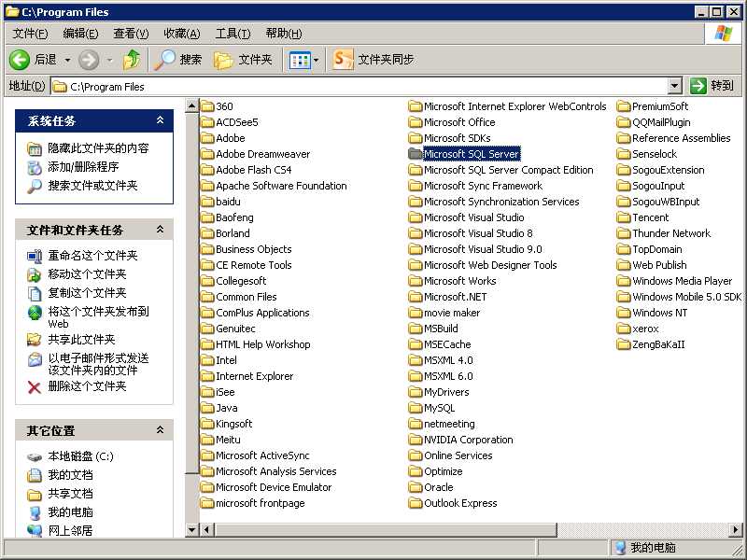Click copy this folder task icon
Screen dimensions: 747x560
35,293
